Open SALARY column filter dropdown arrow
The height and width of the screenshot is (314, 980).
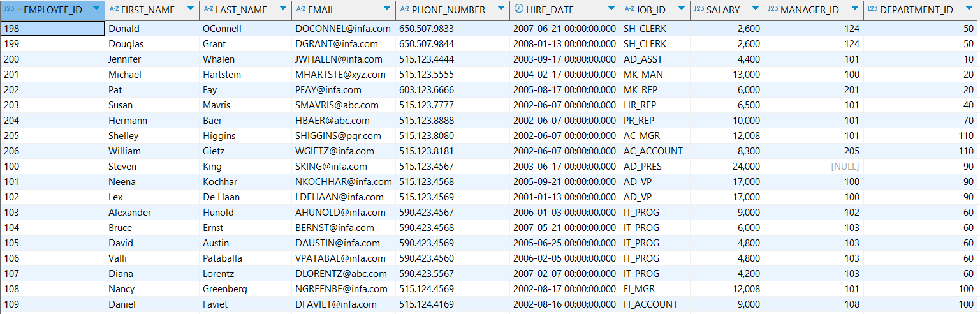pos(756,10)
